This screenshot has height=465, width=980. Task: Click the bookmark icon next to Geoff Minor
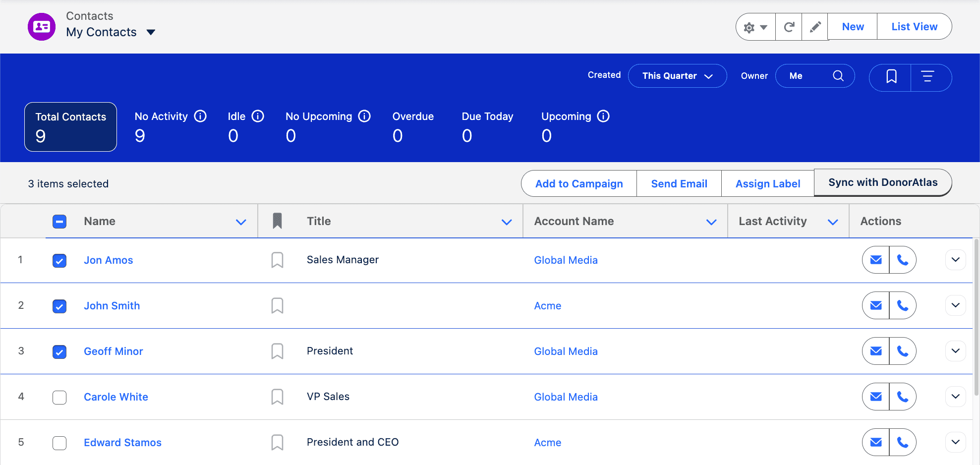(x=277, y=351)
